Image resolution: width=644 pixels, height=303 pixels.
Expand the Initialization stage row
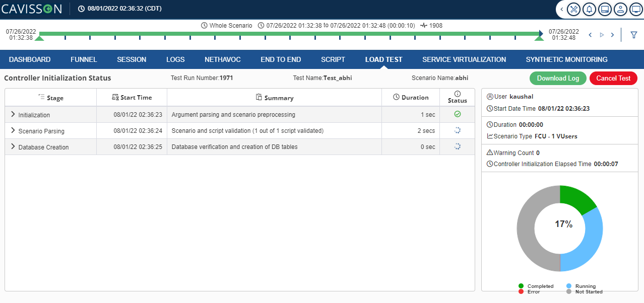(x=13, y=115)
